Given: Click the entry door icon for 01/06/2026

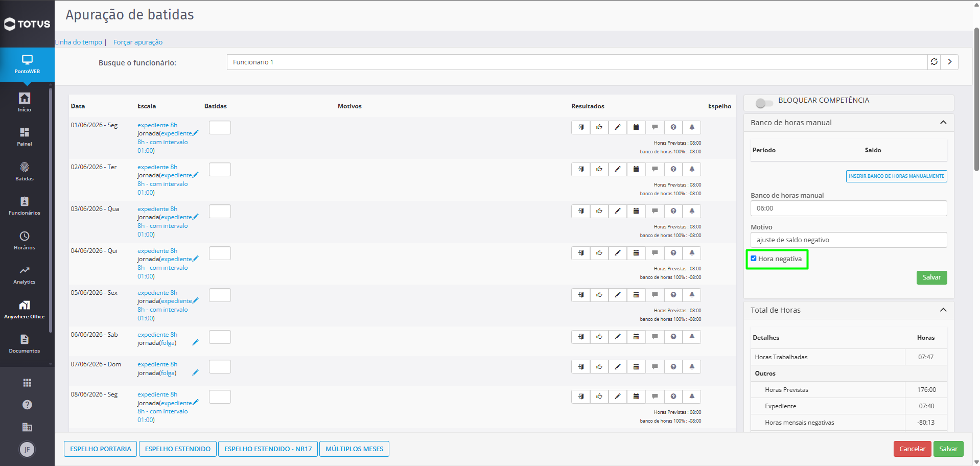Looking at the screenshot, I should (580, 127).
